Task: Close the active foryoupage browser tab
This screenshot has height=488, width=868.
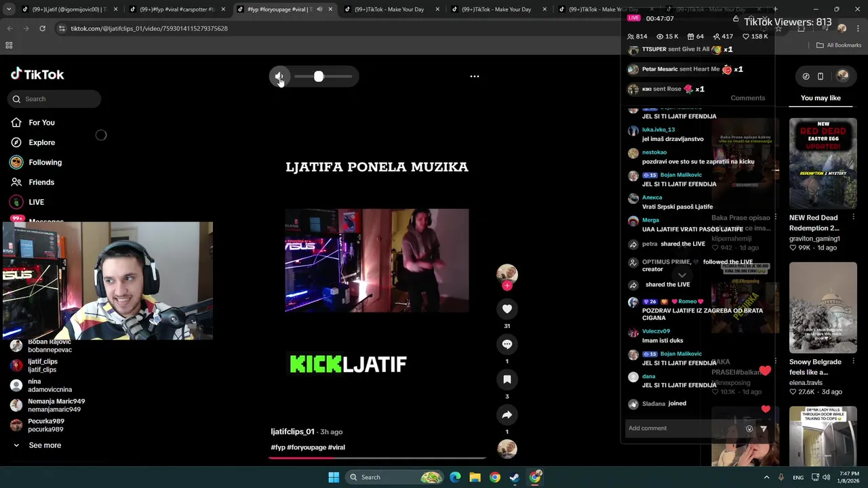Action: [x=330, y=9]
